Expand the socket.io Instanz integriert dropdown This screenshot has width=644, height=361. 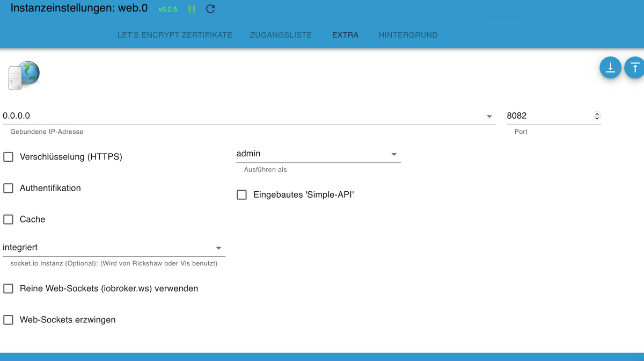(x=114, y=248)
